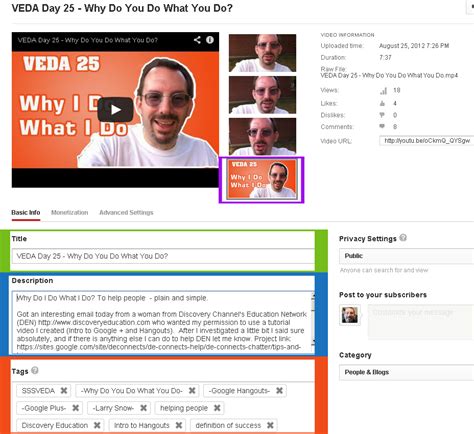
Task: Click the duration value 7:37
Action: (x=385, y=57)
